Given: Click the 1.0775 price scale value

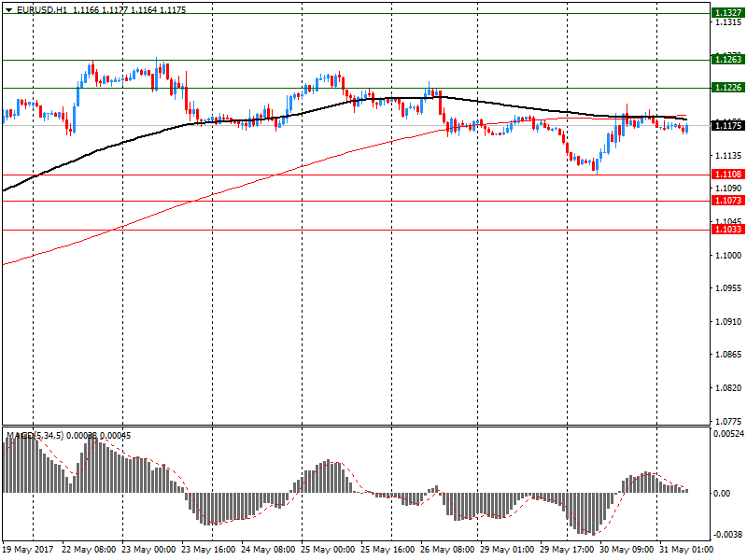Looking at the screenshot, I should pos(728,422).
